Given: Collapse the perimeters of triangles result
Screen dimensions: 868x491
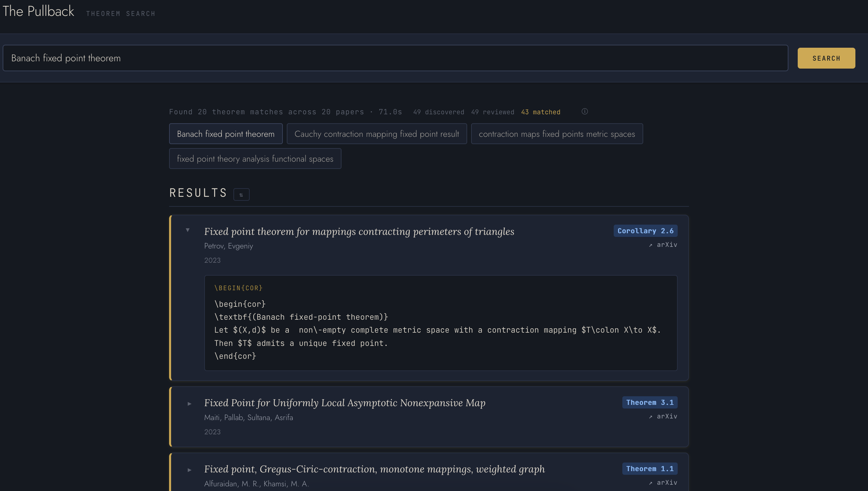Looking at the screenshot, I should 188,230.
